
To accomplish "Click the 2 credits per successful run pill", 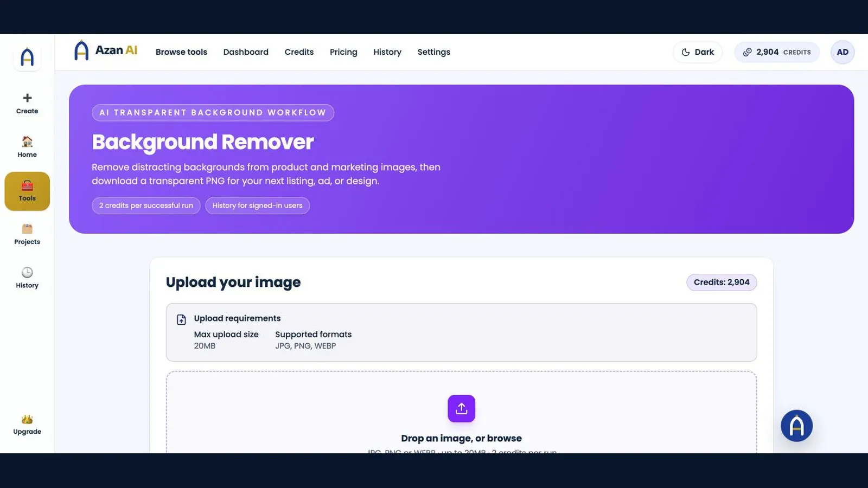I will pos(146,206).
